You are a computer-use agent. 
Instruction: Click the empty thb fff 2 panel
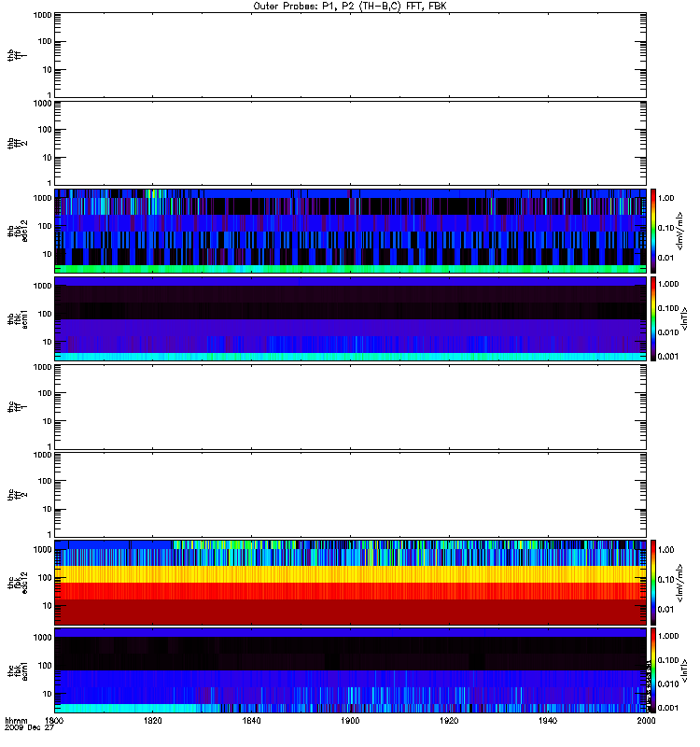point(350,143)
